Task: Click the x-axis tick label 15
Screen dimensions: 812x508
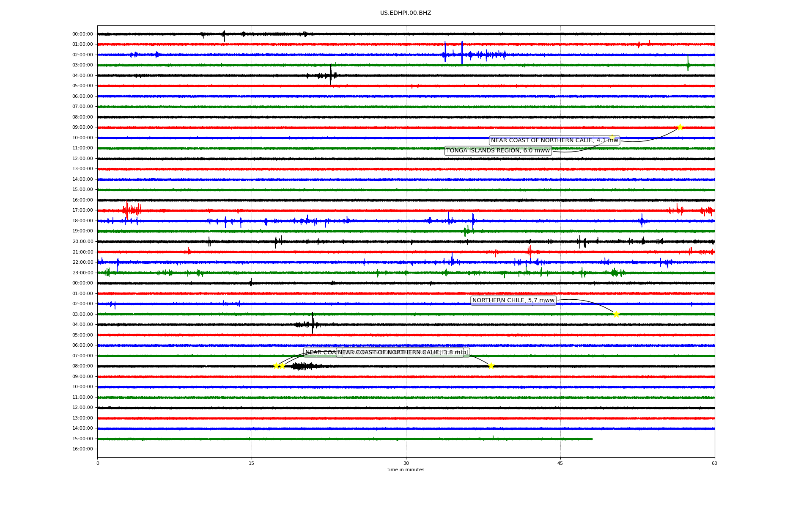Action: click(x=252, y=463)
